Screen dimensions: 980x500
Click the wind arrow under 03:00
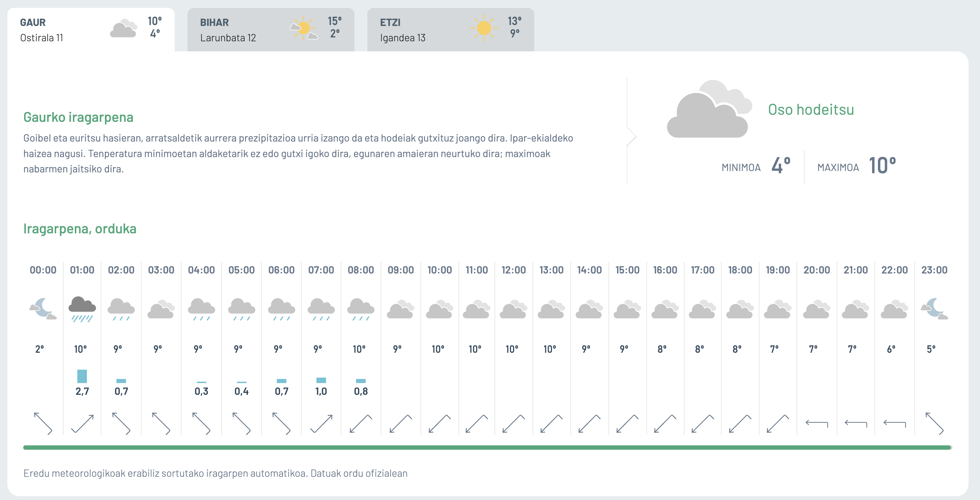click(x=161, y=423)
